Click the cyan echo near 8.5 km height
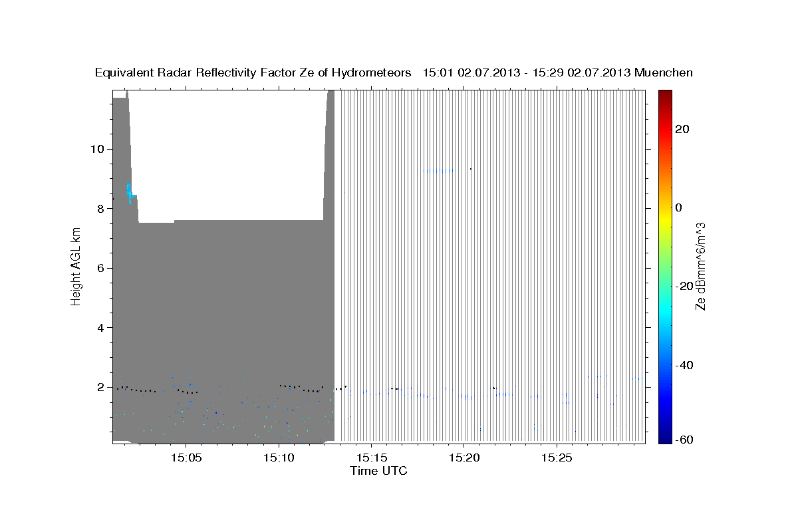Image resolution: width=798 pixels, height=532 pixels. [x=130, y=193]
